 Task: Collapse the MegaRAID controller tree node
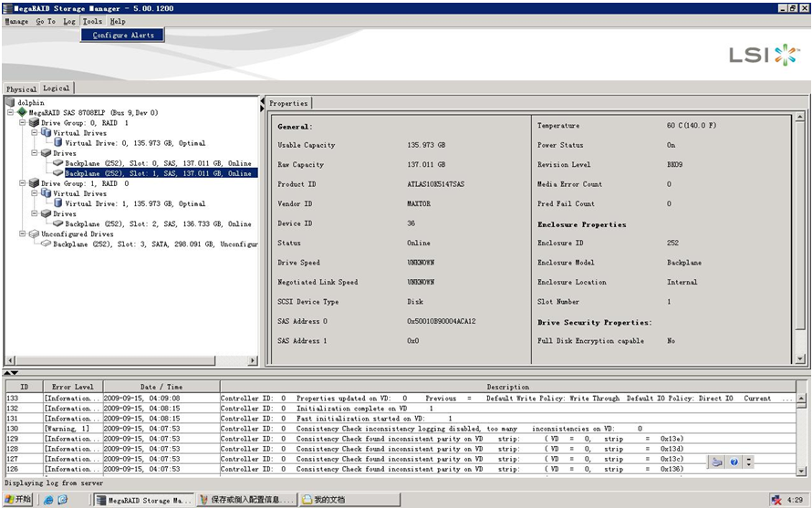[x=10, y=113]
